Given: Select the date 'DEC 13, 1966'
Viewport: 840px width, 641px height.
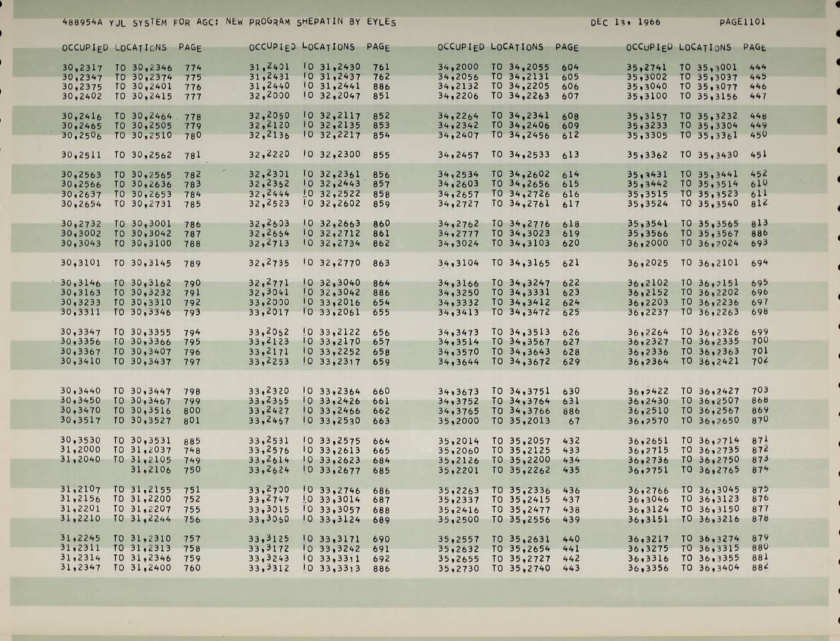Looking at the screenshot, I should (x=625, y=22).
